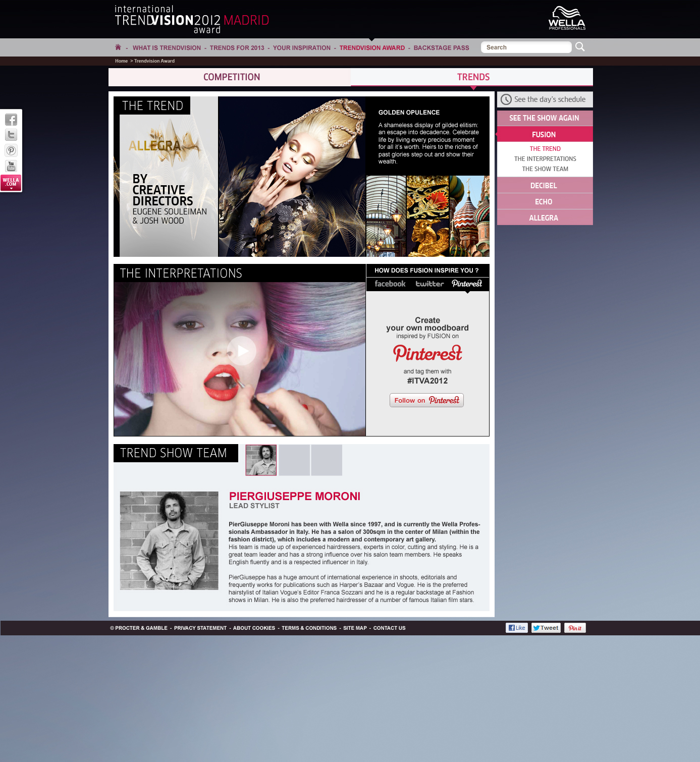Click the #ITVA2012 hashtag text

[427, 381]
